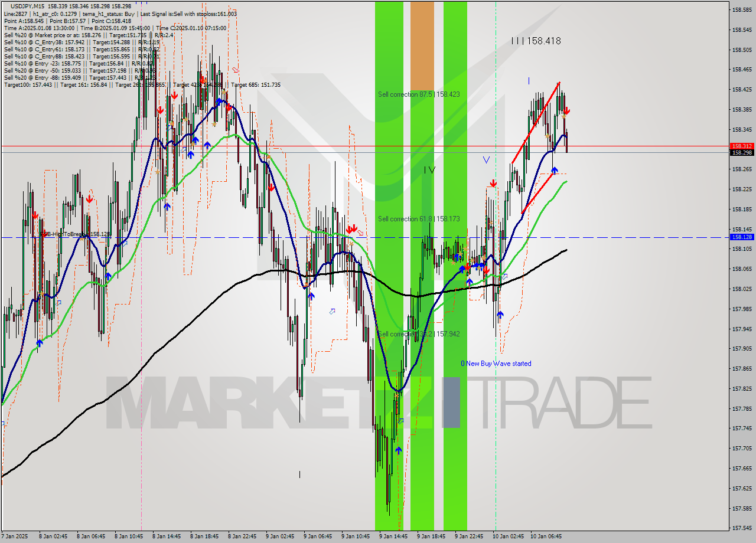The width and height of the screenshot is (756, 543).
Task: Click the 'I I I 158.418' wave label
Action: coord(536,41)
